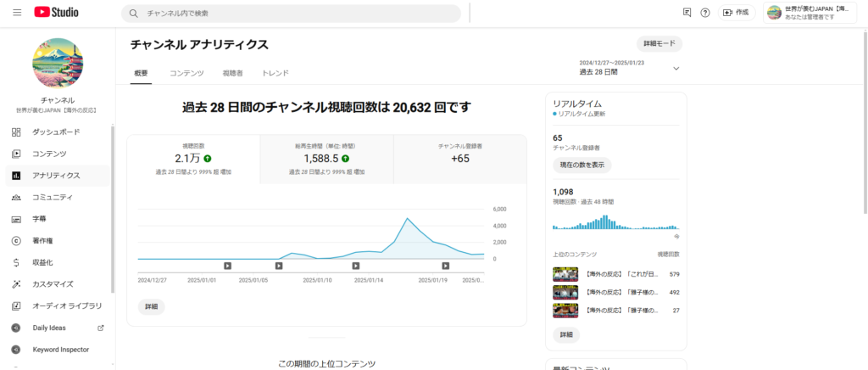Open the hamburger navigation menu
The height and width of the screenshot is (370, 868).
pyautogui.click(x=17, y=13)
